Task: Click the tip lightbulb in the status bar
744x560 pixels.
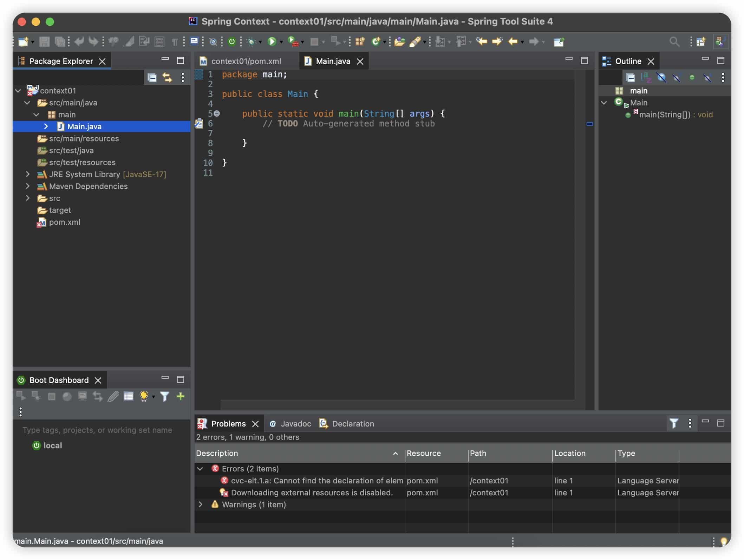Action: tap(724, 541)
